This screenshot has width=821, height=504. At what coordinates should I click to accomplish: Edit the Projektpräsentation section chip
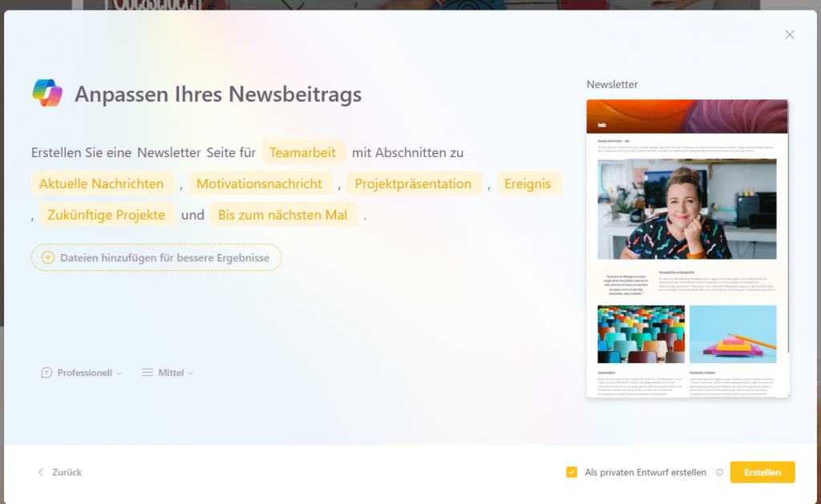tap(414, 183)
